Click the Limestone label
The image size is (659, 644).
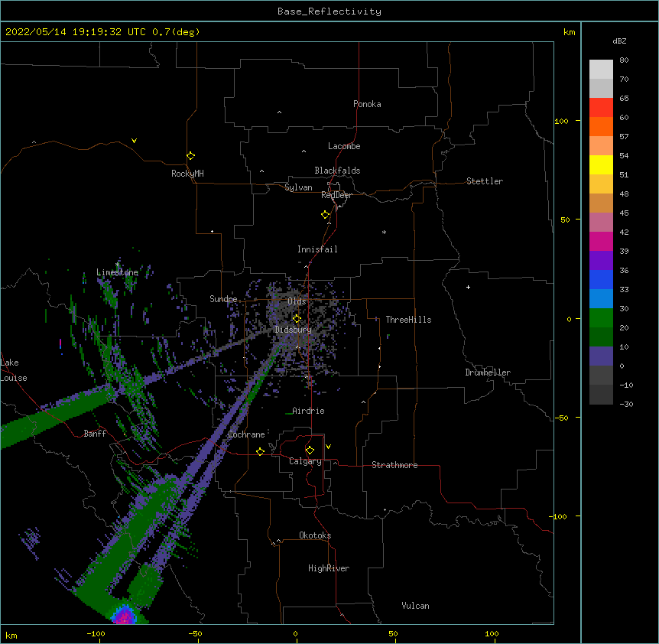(x=117, y=272)
